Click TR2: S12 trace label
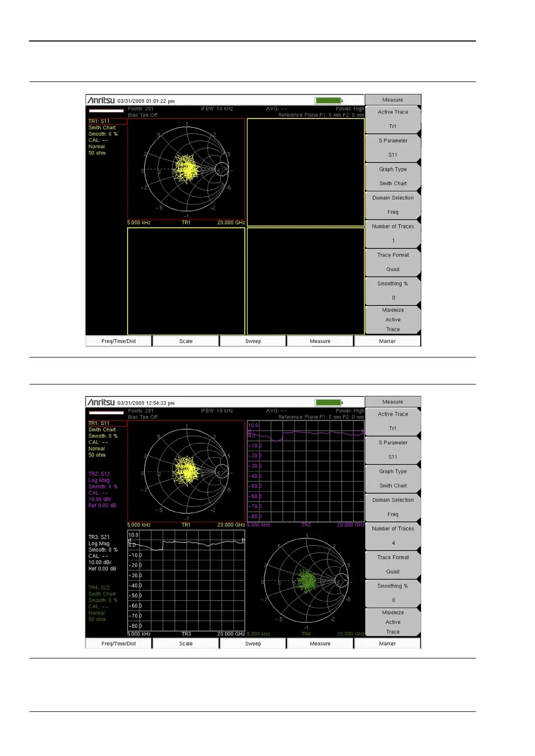The height and width of the screenshot is (756, 535). 99,474
